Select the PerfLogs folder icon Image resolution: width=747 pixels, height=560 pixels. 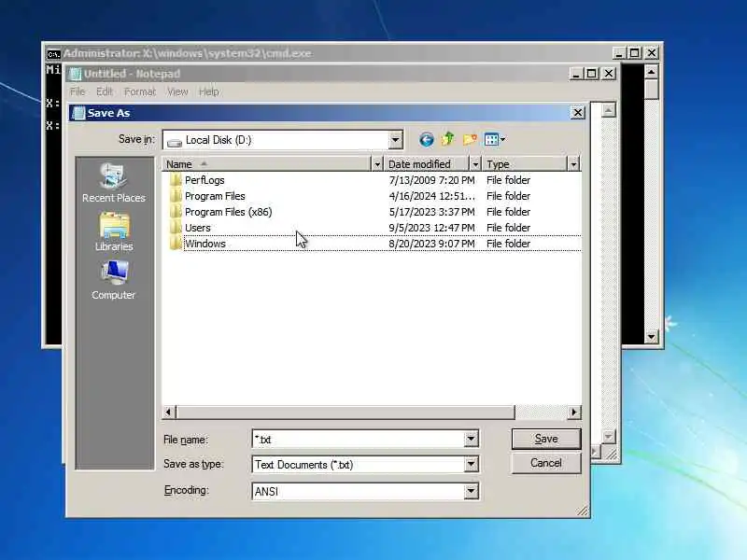click(x=176, y=180)
